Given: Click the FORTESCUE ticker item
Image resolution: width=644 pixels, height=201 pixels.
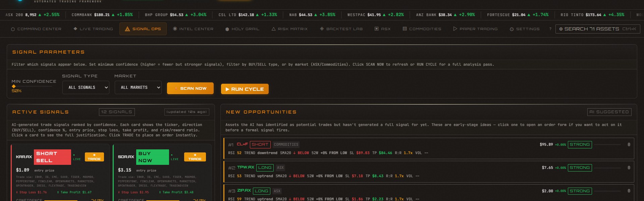Looking at the screenshot, I should coord(518,15).
